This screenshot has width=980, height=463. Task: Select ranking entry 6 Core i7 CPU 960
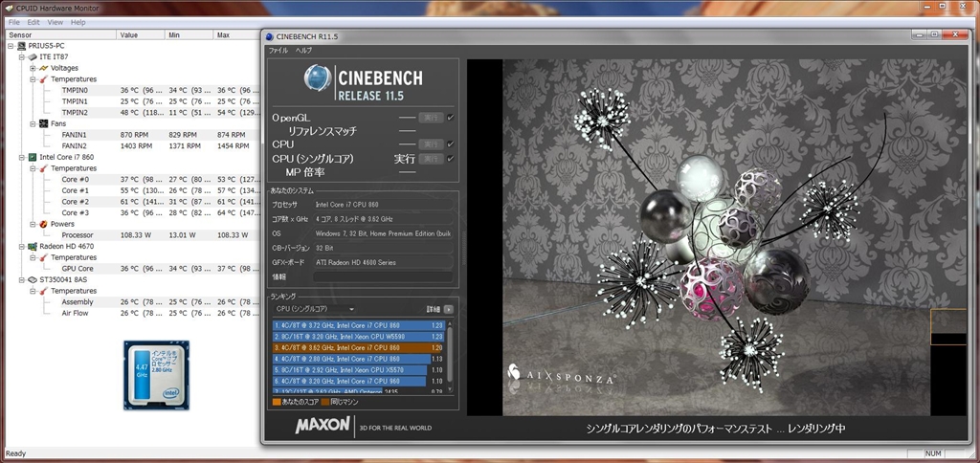coord(359,381)
